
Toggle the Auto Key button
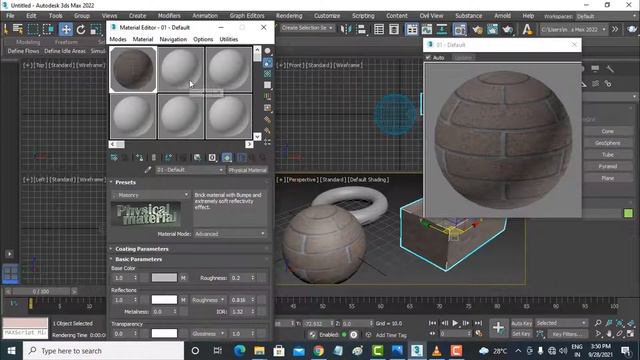coord(521,323)
